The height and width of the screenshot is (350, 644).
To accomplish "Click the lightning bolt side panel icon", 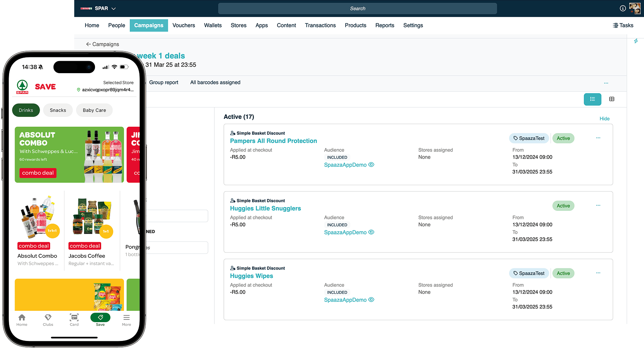I will pyautogui.click(x=636, y=41).
